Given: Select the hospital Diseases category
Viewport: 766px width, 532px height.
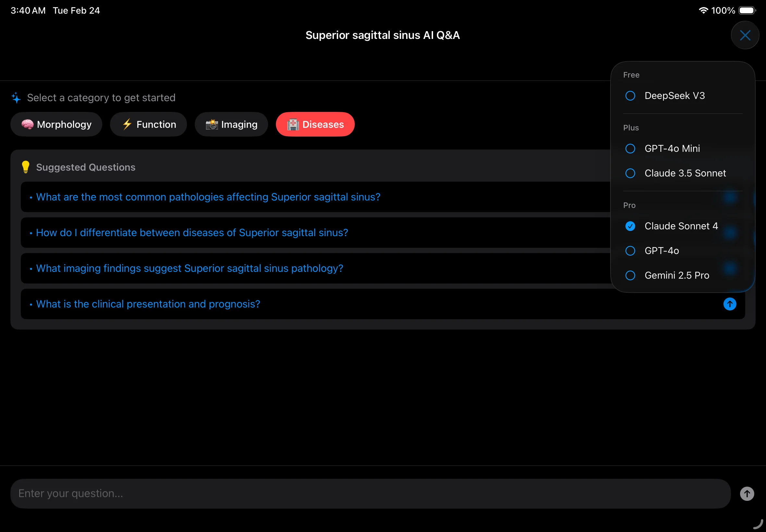Looking at the screenshot, I should (x=315, y=124).
